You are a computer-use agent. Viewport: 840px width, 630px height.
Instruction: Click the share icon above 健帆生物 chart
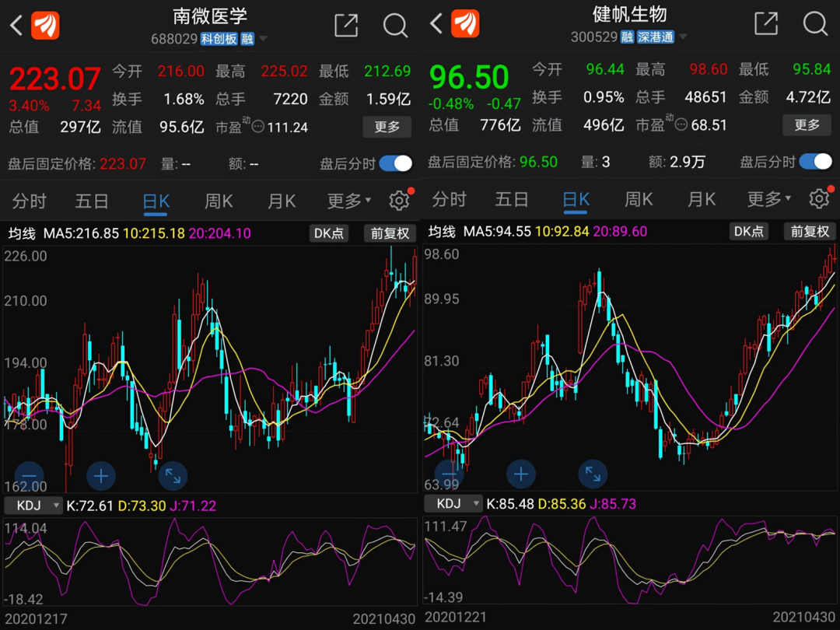[x=766, y=25]
